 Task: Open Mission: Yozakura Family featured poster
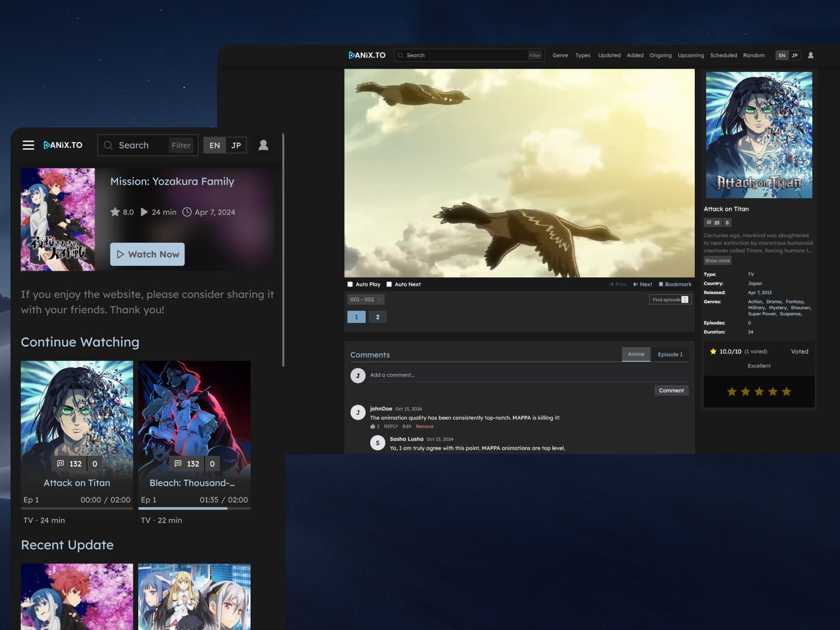58,220
